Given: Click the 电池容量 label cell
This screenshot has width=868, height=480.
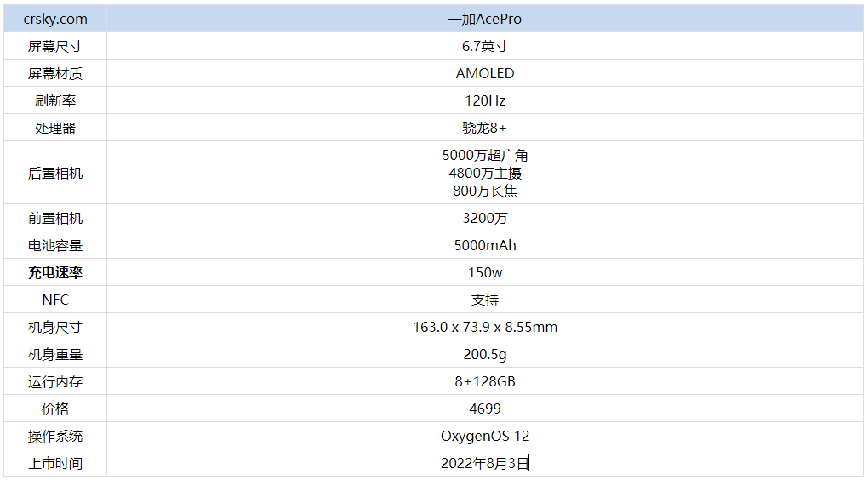Looking at the screenshot, I should click(x=55, y=245).
